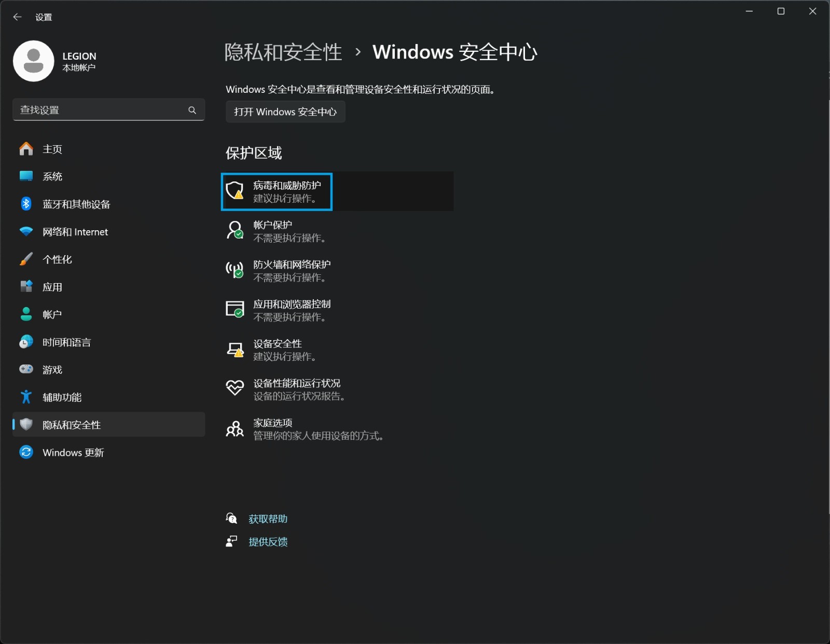The width and height of the screenshot is (830, 644).
Task: Open 个性化 settings page
Action: tap(109, 259)
